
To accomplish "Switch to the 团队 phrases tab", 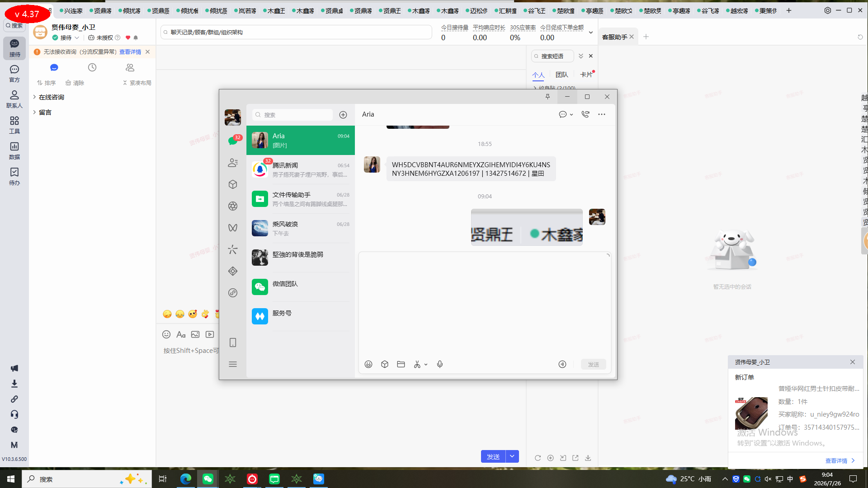I will pyautogui.click(x=562, y=75).
